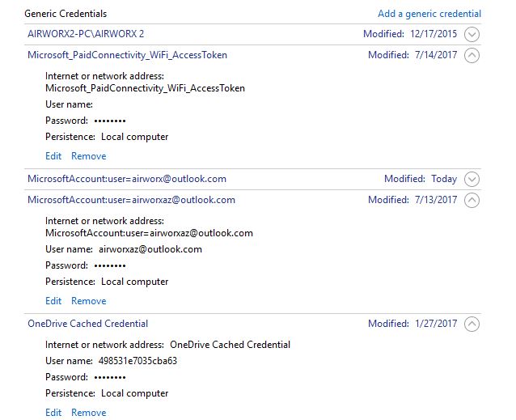Screen dimensions: 516x420
Task: Edit the OneDrive Cached Credential
Action: [x=53, y=413]
